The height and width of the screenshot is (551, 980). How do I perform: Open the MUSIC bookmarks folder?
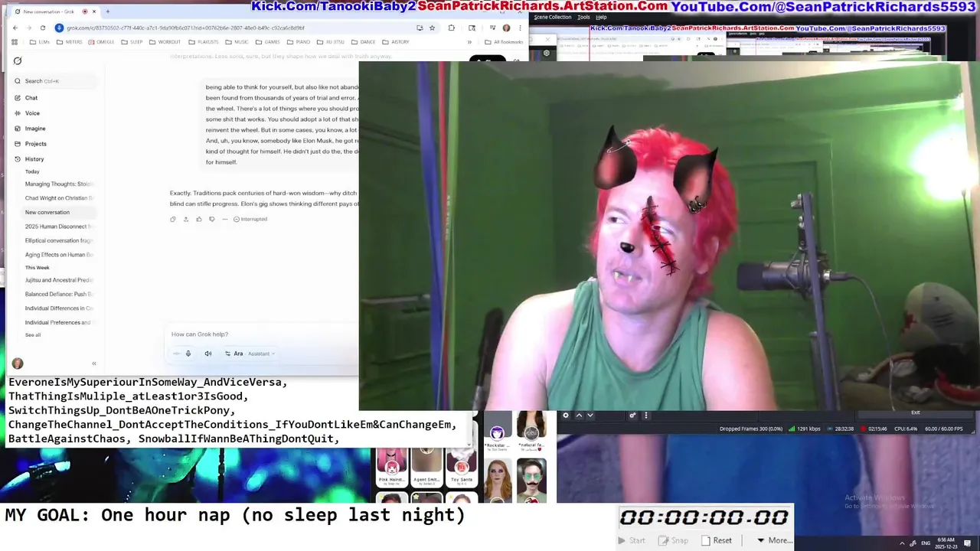(x=237, y=42)
